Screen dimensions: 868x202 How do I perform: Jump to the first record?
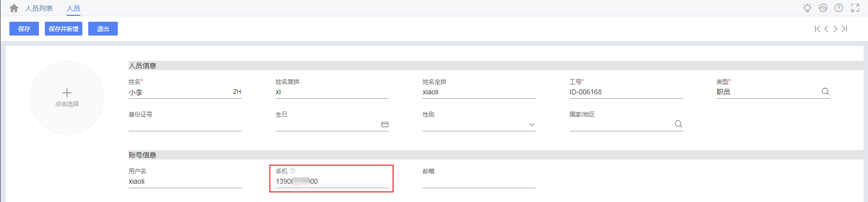817,29
